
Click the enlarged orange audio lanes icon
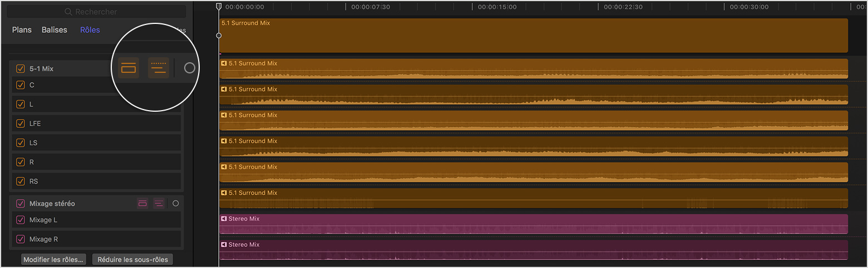pyautogui.click(x=129, y=68)
